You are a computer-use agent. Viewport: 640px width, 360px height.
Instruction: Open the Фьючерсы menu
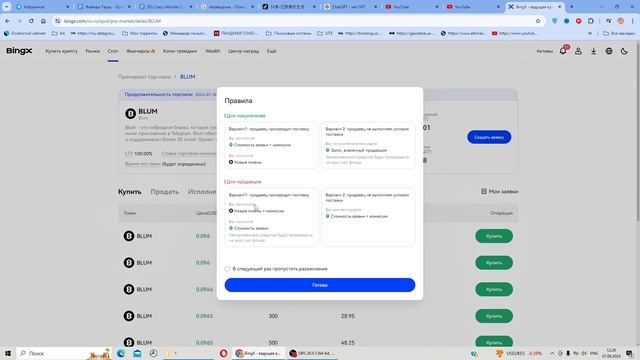141,51
